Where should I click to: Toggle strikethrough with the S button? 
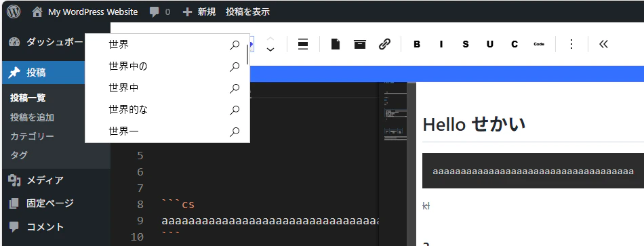(x=465, y=44)
